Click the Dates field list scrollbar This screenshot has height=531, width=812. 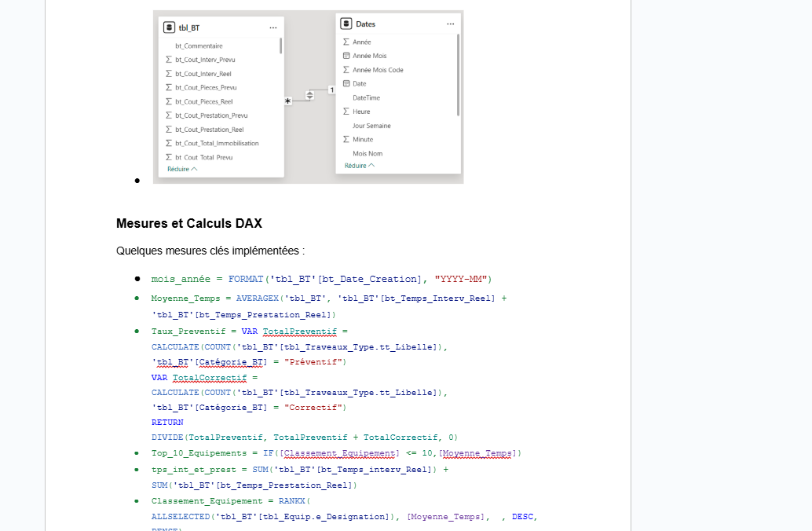(459, 75)
